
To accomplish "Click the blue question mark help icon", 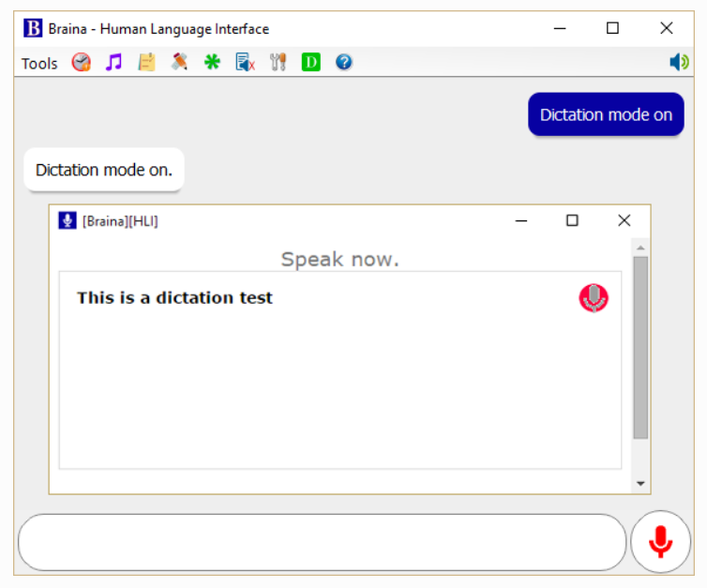I will (343, 63).
